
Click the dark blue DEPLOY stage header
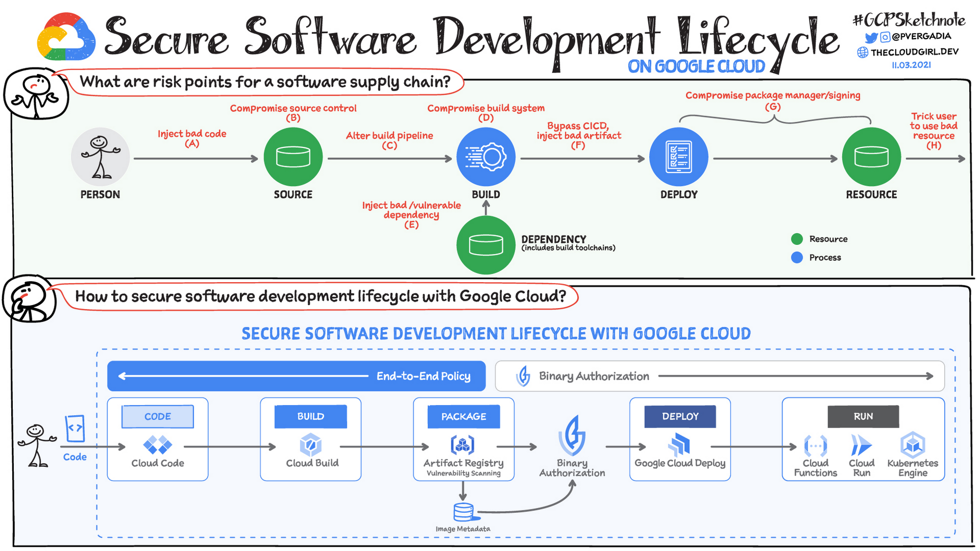pyautogui.click(x=680, y=416)
